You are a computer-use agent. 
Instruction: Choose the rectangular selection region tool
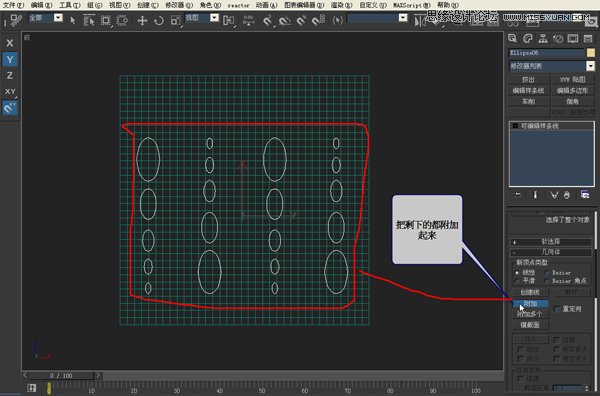[105, 20]
